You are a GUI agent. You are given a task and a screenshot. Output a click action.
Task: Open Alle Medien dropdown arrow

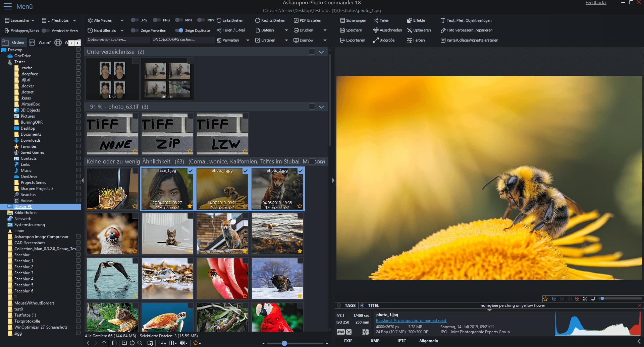tap(122, 20)
